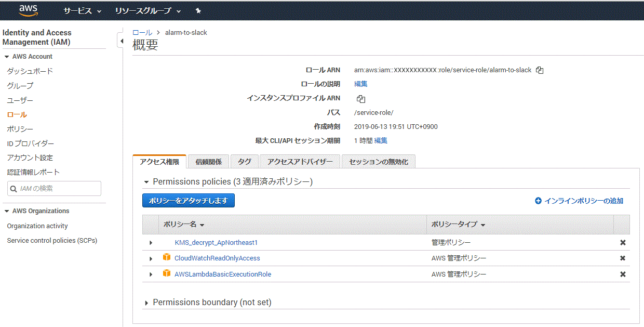Click the /service-role/ path value
The image size is (644, 327).
(x=374, y=112)
